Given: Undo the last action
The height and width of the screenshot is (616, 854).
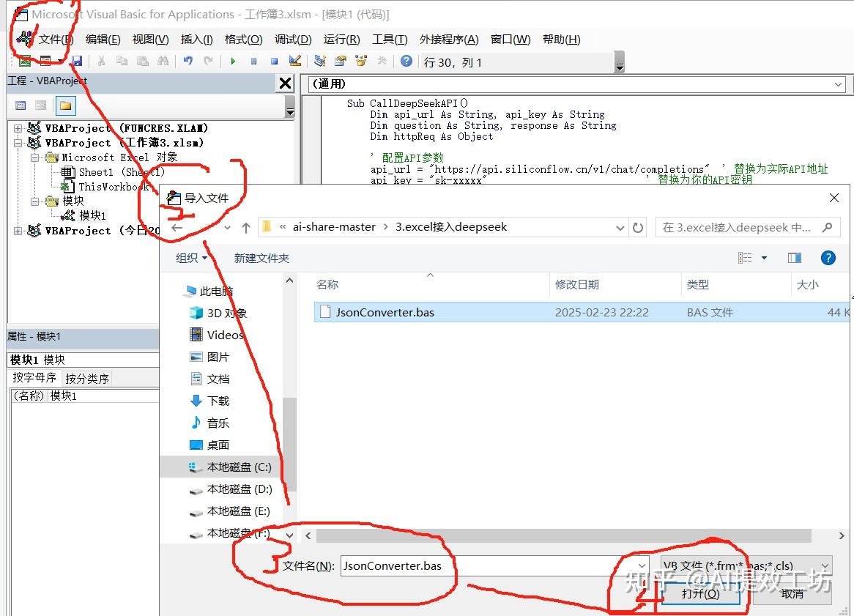Looking at the screenshot, I should point(188,61).
